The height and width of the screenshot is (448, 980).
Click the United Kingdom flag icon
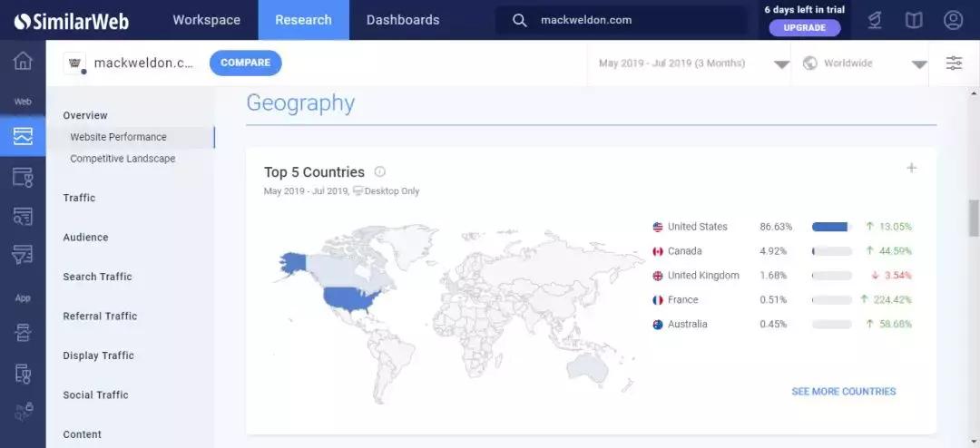coord(658,276)
